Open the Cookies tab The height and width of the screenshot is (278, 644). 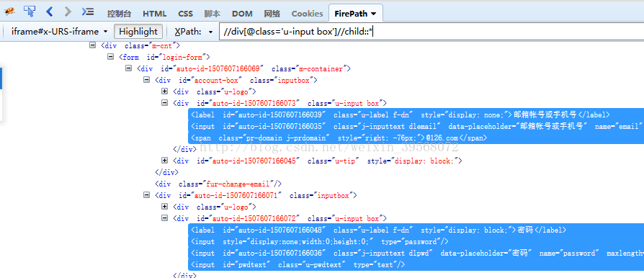tap(307, 14)
